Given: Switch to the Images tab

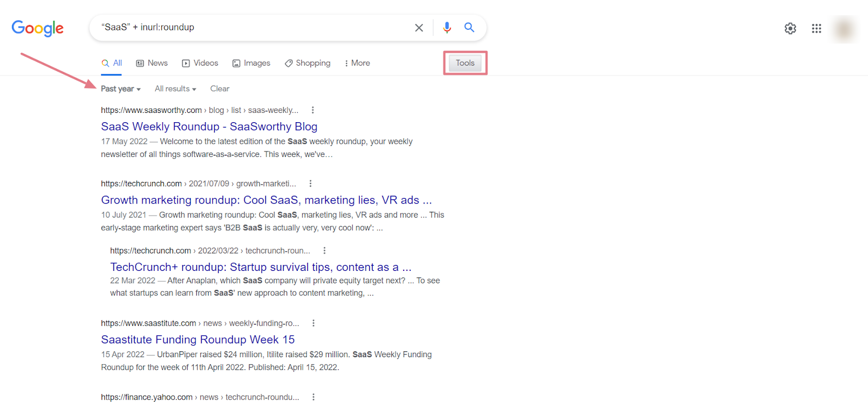Looking at the screenshot, I should [251, 63].
